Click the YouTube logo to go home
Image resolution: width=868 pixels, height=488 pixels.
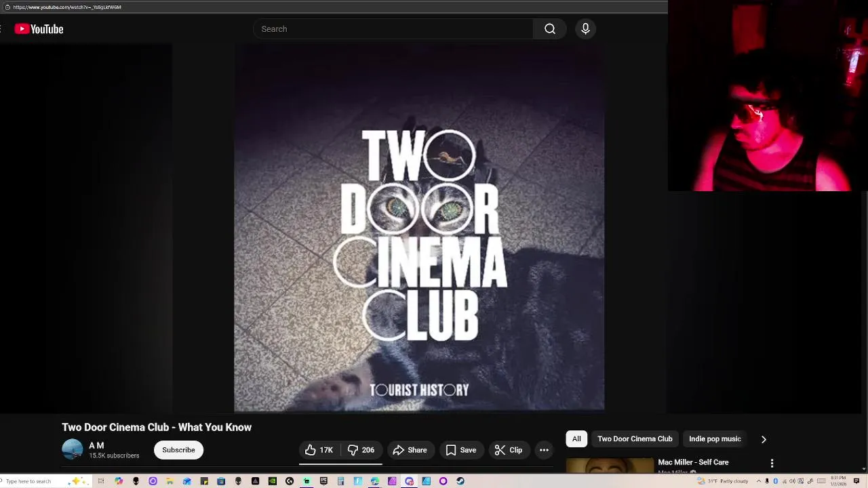[x=39, y=29]
